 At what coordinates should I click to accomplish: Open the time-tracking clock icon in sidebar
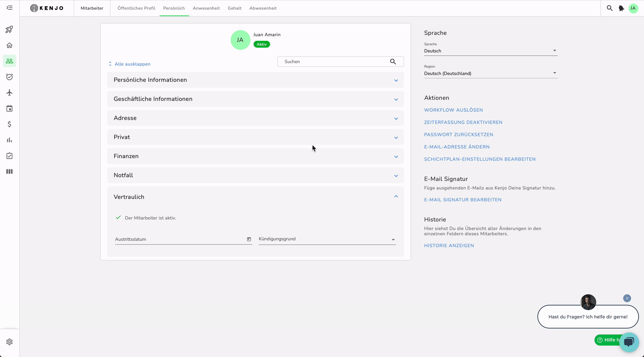pos(9,77)
